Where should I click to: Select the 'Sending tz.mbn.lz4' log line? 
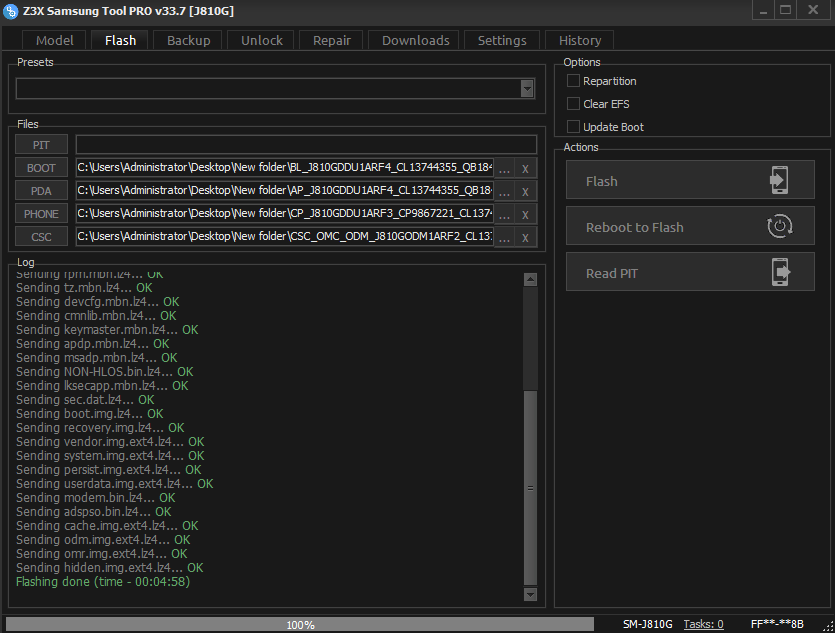pos(84,288)
